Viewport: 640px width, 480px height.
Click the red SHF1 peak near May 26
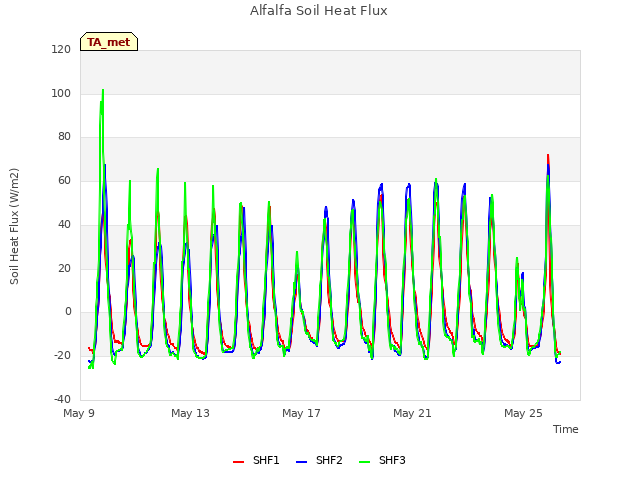548,155
